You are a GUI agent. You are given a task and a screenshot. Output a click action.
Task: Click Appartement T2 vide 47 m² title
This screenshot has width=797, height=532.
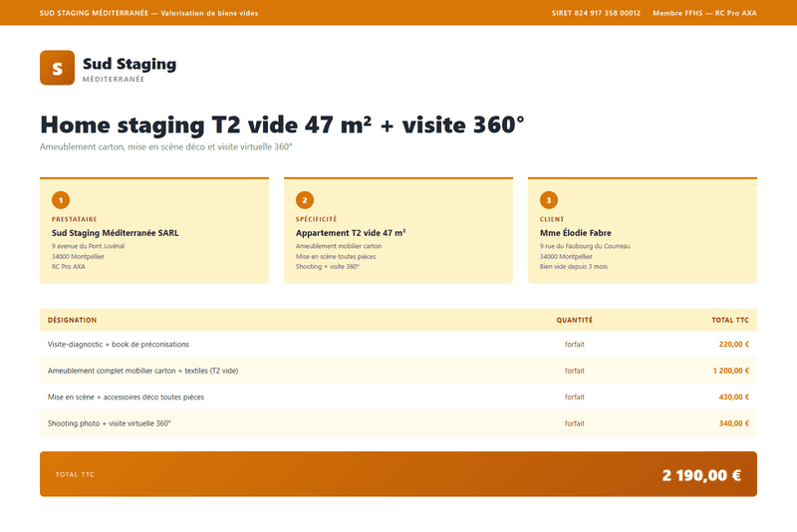(x=351, y=233)
